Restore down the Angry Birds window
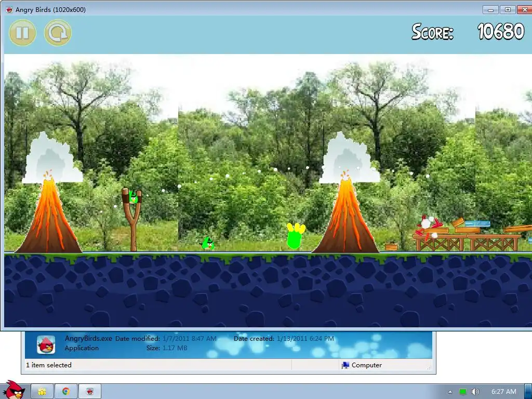 pyautogui.click(x=508, y=9)
